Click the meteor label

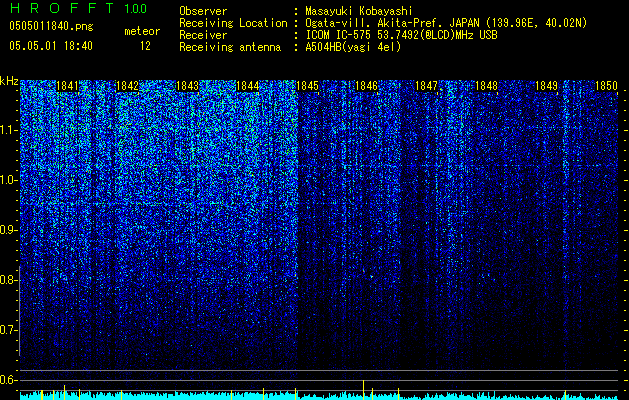[x=142, y=31]
